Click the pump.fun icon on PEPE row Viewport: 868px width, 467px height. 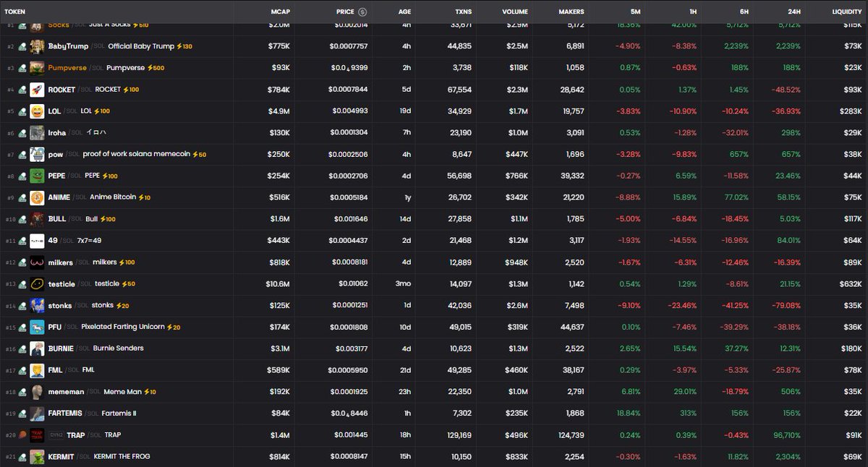[22, 176]
